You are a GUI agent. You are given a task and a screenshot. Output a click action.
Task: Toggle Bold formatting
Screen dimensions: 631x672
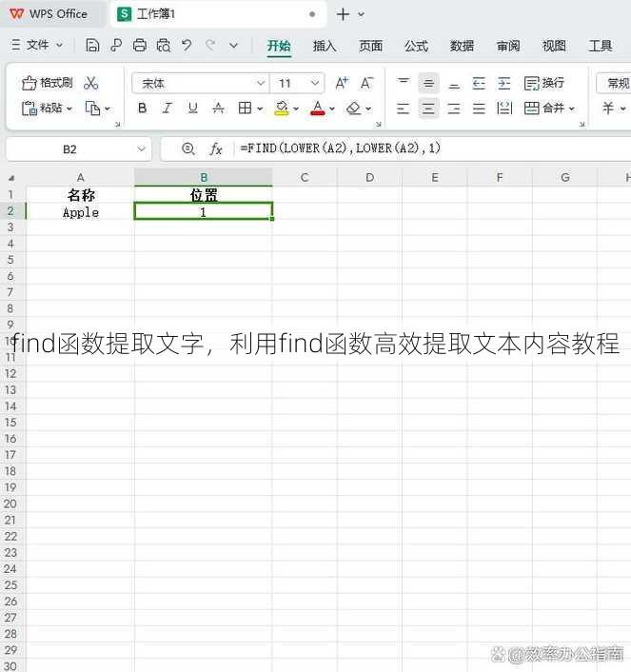(143, 108)
